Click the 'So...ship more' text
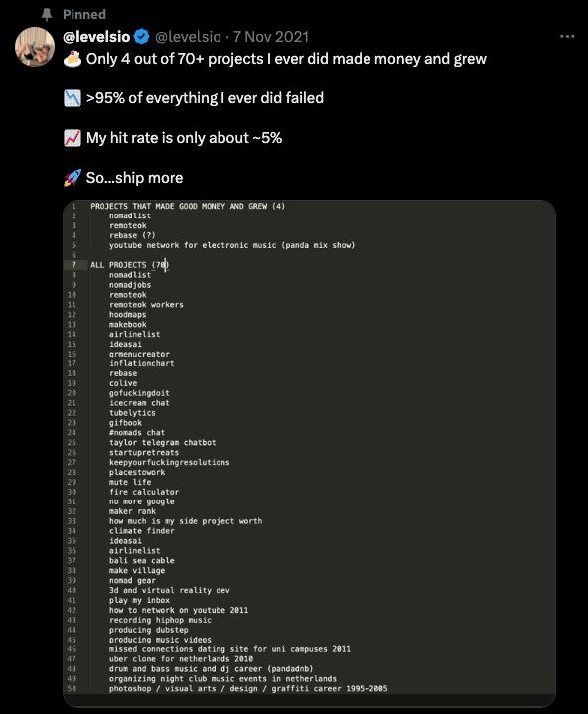588x714 pixels. point(134,178)
